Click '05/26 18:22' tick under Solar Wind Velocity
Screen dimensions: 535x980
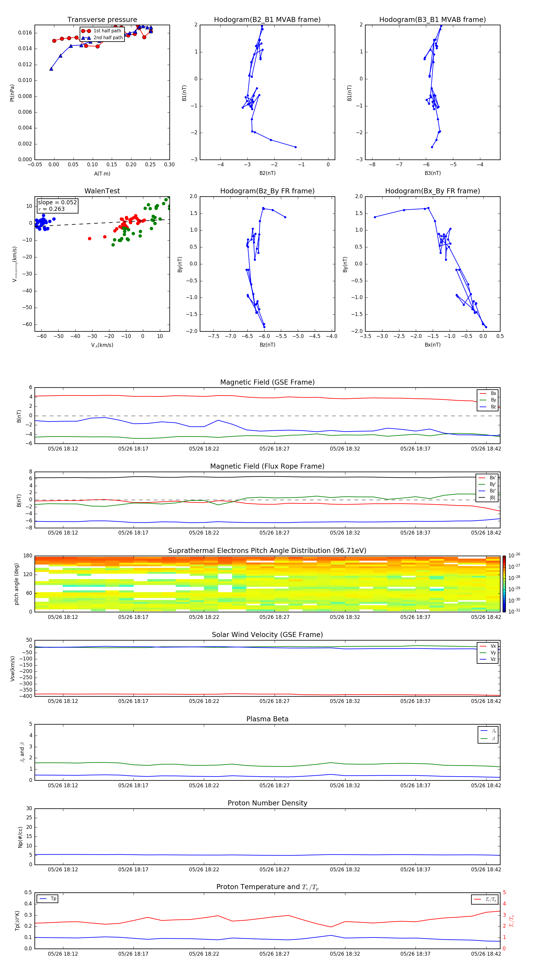pos(204,701)
